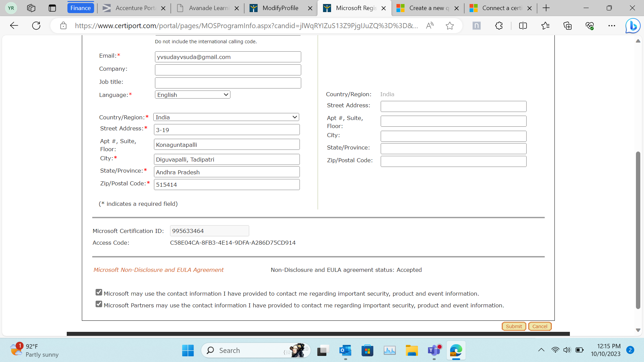Disable the Microsoft Partners contact checkbox
644x362 pixels.
pos(98,304)
